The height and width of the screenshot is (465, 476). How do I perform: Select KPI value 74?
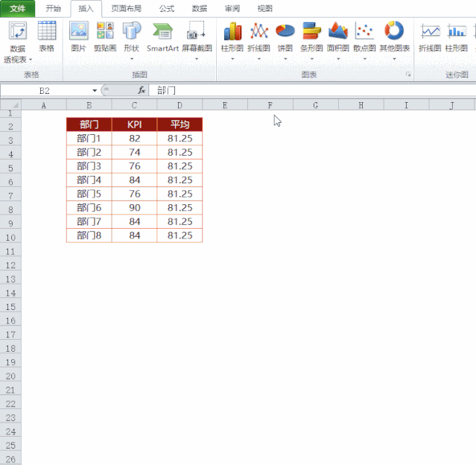point(134,152)
